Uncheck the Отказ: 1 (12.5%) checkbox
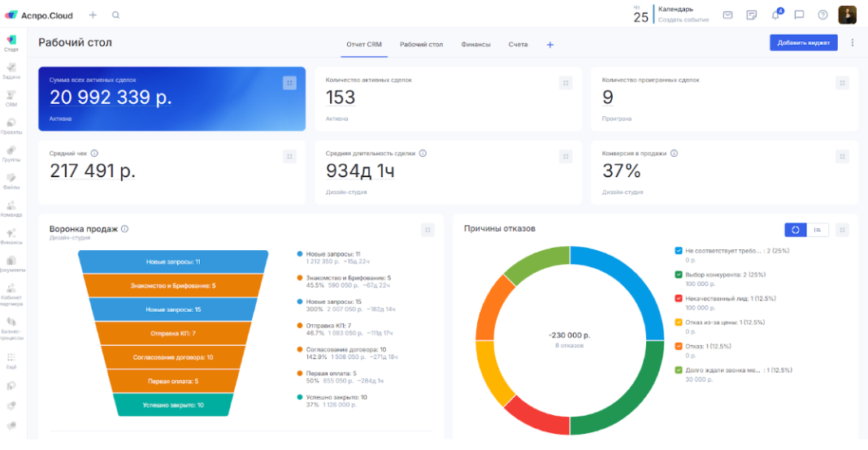This screenshot has width=868, height=450. point(679,346)
